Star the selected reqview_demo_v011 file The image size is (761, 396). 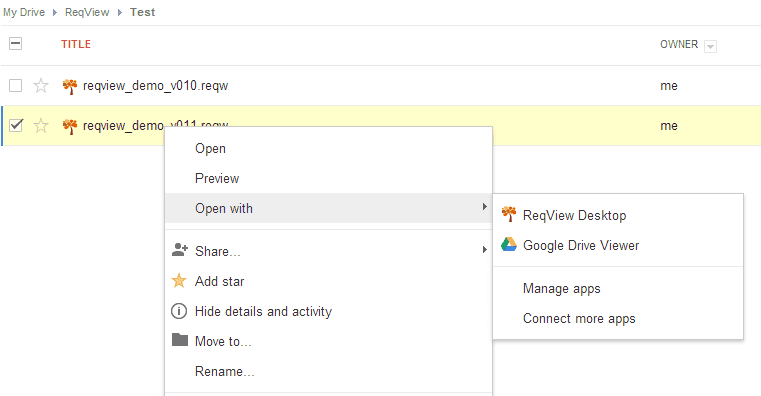pyautogui.click(x=41, y=126)
